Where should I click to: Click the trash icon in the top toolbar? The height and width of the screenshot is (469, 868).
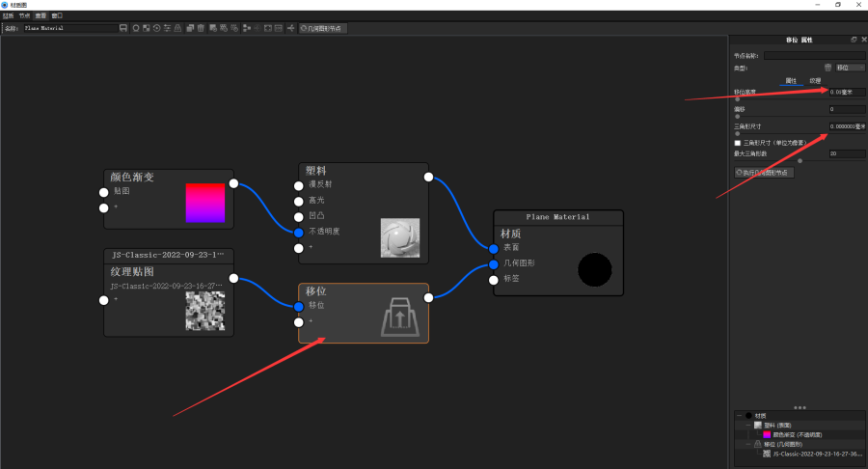click(201, 28)
